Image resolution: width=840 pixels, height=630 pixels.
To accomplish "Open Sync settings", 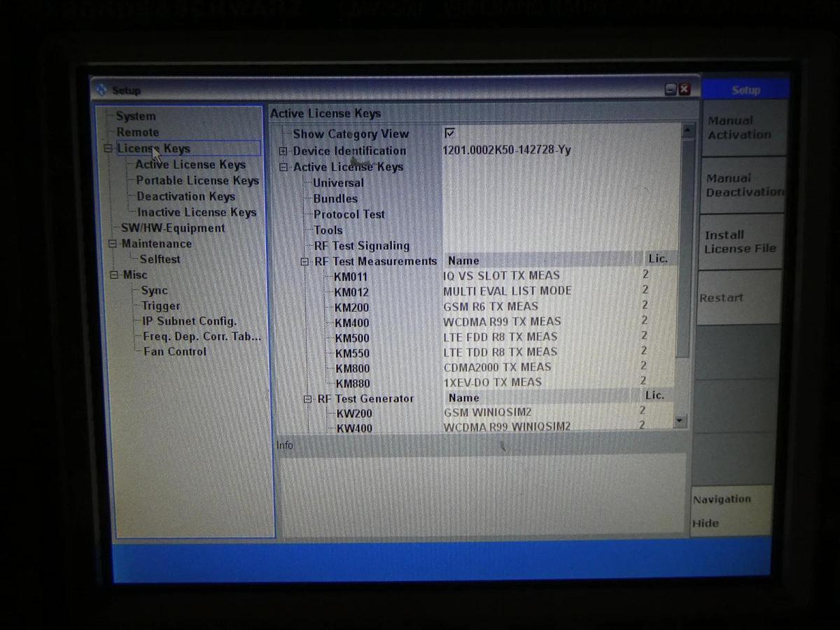I will tap(154, 290).
